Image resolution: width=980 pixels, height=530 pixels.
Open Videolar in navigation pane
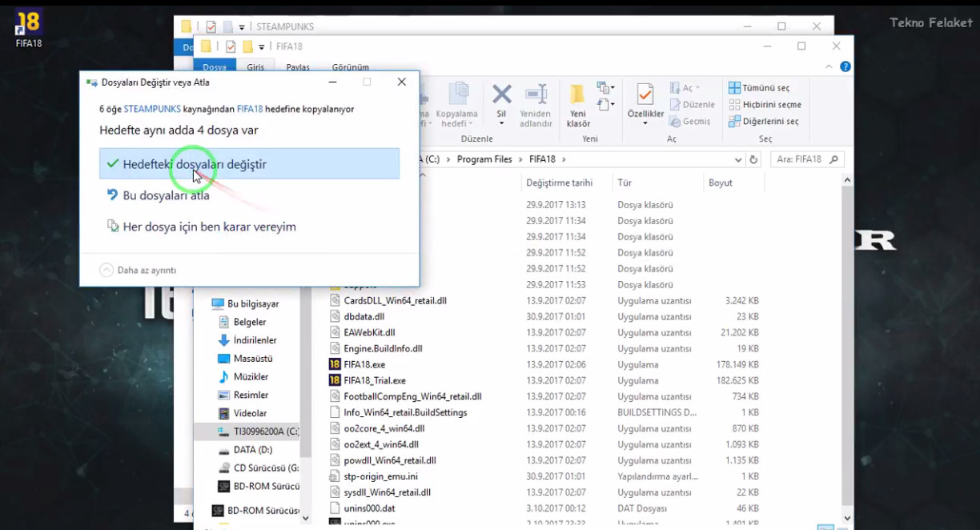[243, 414]
